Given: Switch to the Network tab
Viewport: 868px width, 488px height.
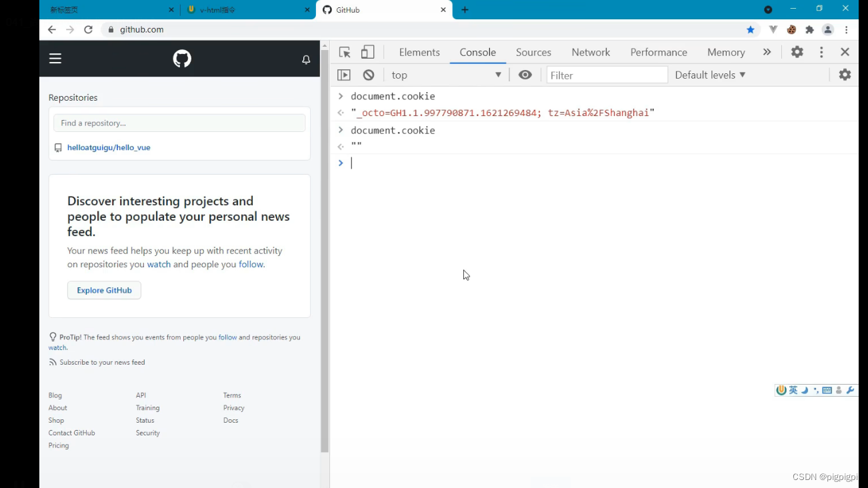Looking at the screenshot, I should [591, 52].
